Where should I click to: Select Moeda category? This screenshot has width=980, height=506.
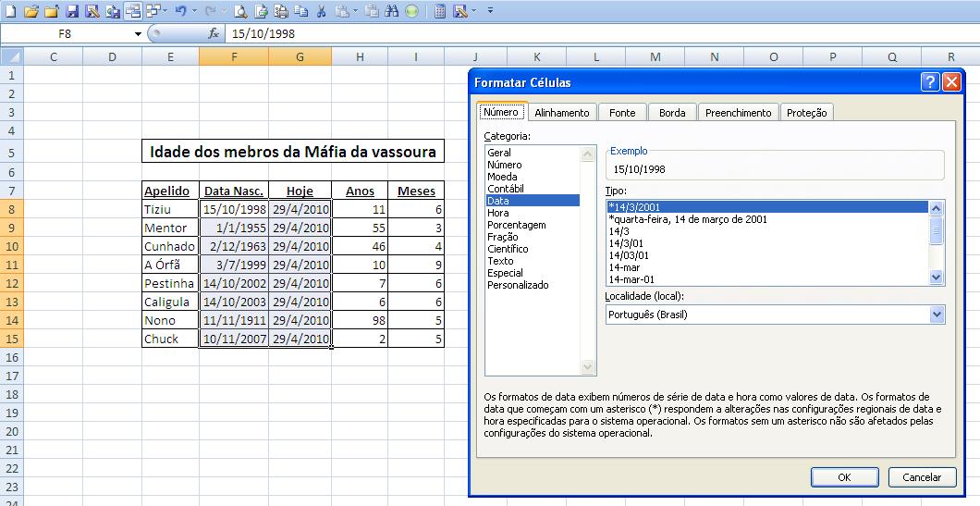click(x=532, y=177)
